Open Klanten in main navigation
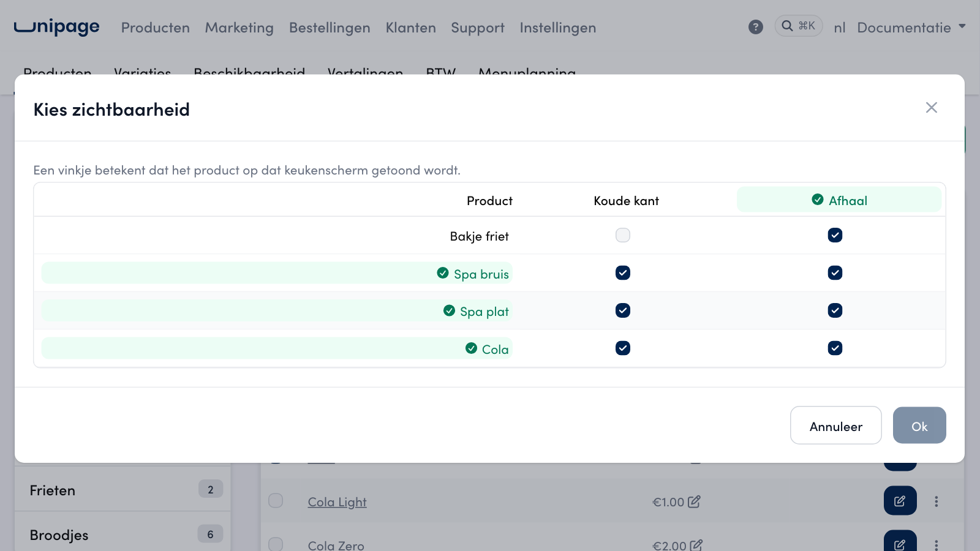This screenshot has height=551, width=980. point(411,28)
